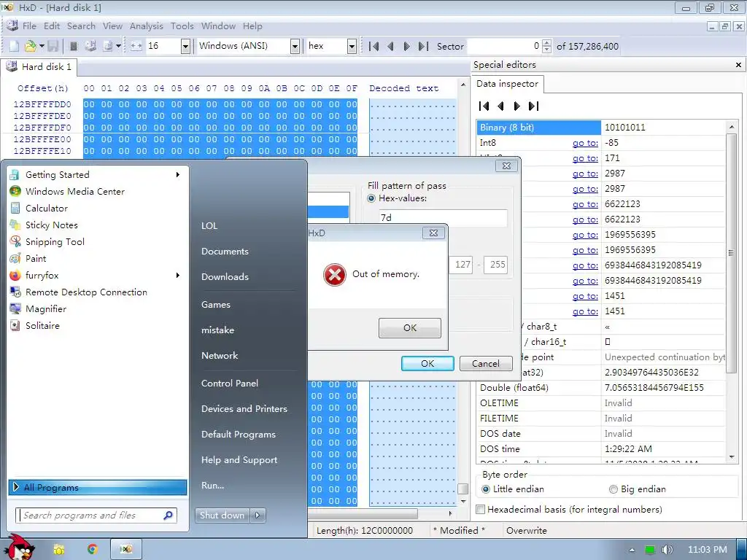
Task: Open the Analysis menu
Action: [x=146, y=26]
